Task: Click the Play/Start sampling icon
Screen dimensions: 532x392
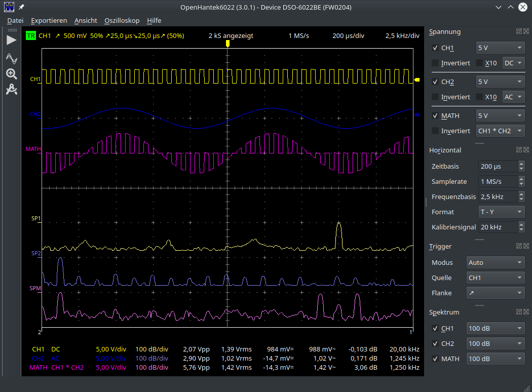Action: (x=11, y=40)
